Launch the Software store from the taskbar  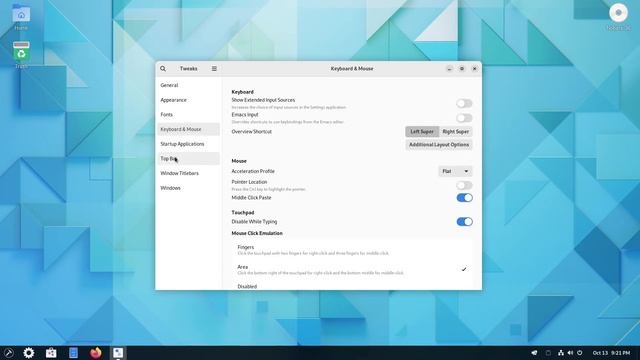[51, 353]
